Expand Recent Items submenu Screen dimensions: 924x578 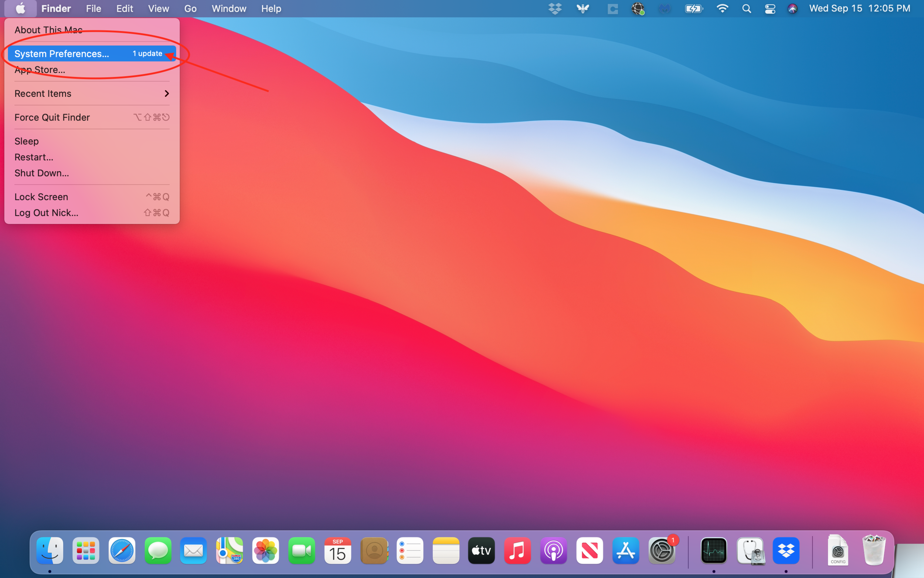click(92, 94)
